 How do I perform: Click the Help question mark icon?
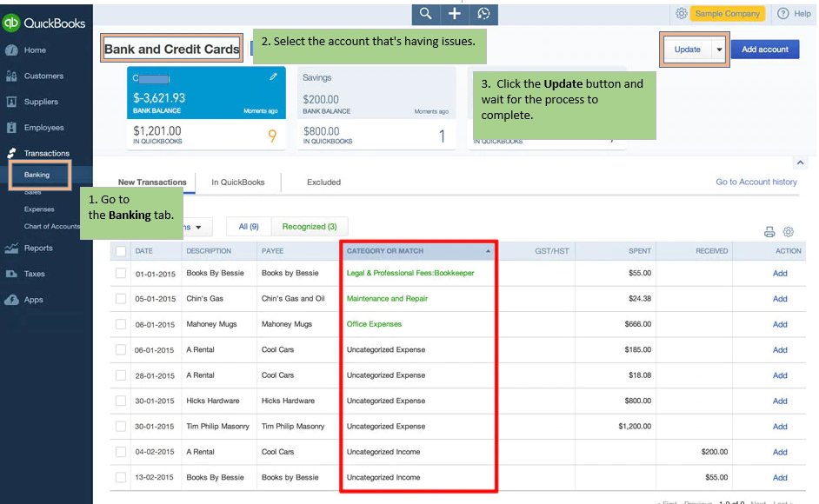(782, 14)
